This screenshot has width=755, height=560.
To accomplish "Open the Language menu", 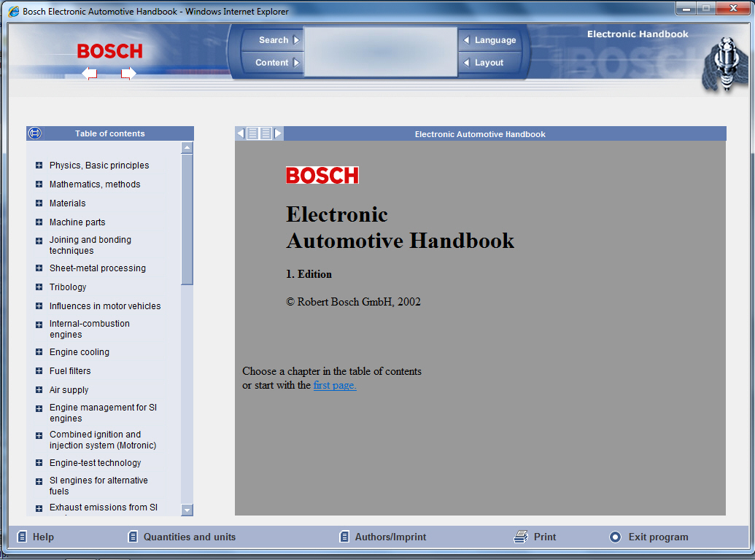I will pyautogui.click(x=490, y=40).
